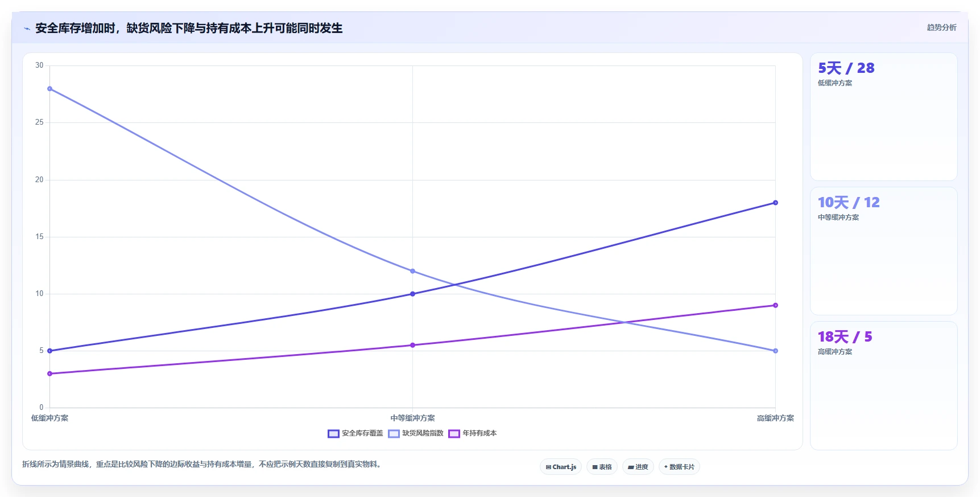Click the chart title starting with 安全库存增加时
Viewport: 980px width, 497px height.
pyautogui.click(x=189, y=28)
